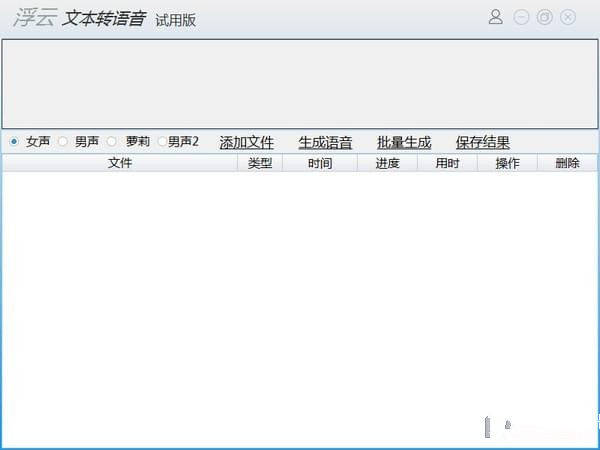Click the maximize window icon
The image size is (600, 450).
(x=545, y=17)
